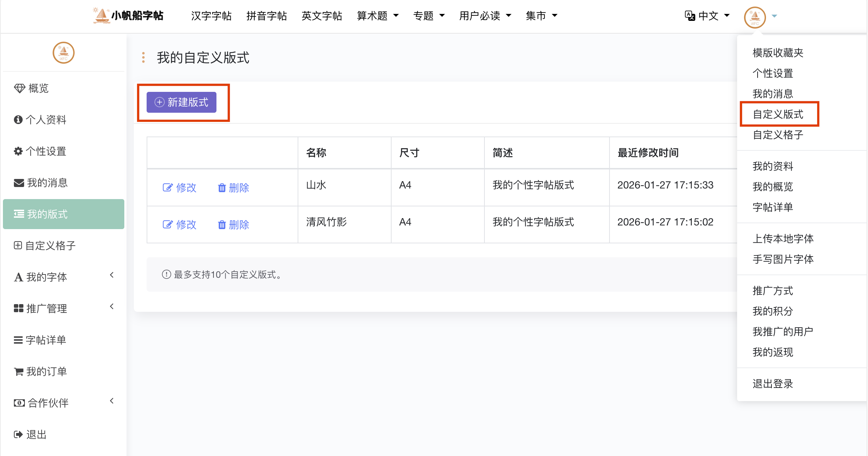Screen dimensions: 868x456
Task: Go to 英文字帖 in top navigation
Action: tap(322, 16)
